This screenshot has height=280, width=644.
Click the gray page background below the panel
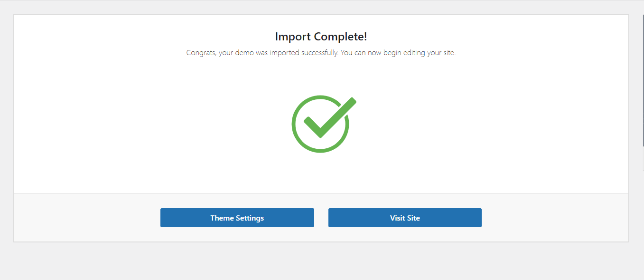(x=321, y=261)
